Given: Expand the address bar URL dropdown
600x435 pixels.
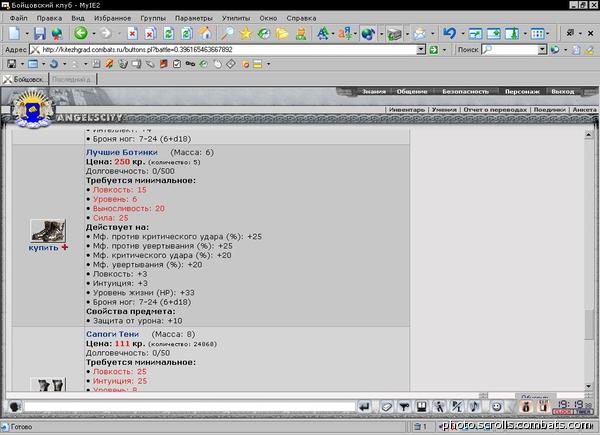Looking at the screenshot, I should [421, 50].
